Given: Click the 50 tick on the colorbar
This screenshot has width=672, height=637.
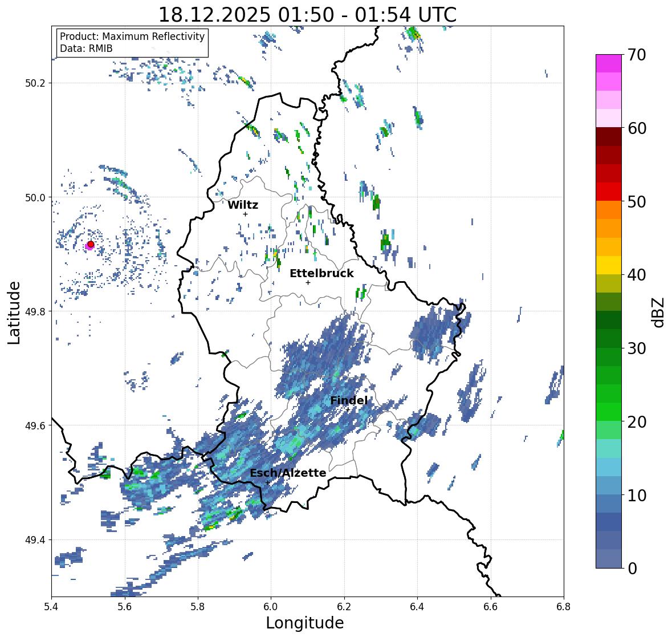Looking at the screenshot, I should [x=637, y=201].
